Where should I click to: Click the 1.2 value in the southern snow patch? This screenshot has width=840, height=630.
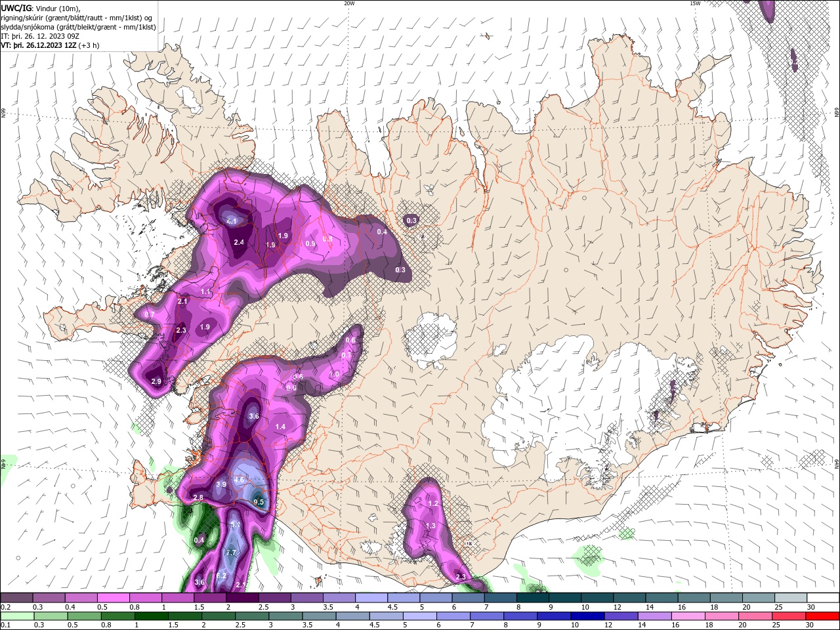(x=432, y=503)
